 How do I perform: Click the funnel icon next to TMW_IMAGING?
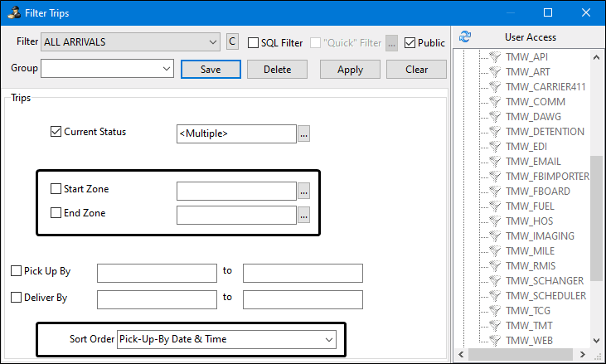495,236
